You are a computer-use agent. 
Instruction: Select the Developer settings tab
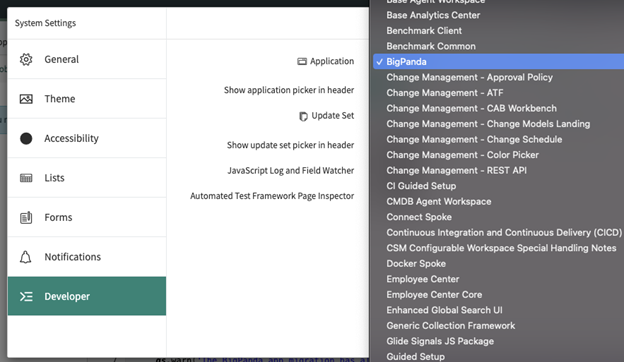87,296
